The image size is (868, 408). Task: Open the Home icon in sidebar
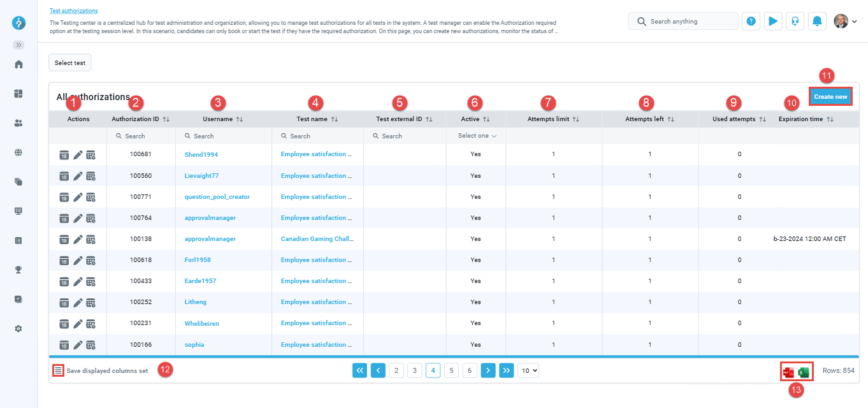(x=18, y=64)
